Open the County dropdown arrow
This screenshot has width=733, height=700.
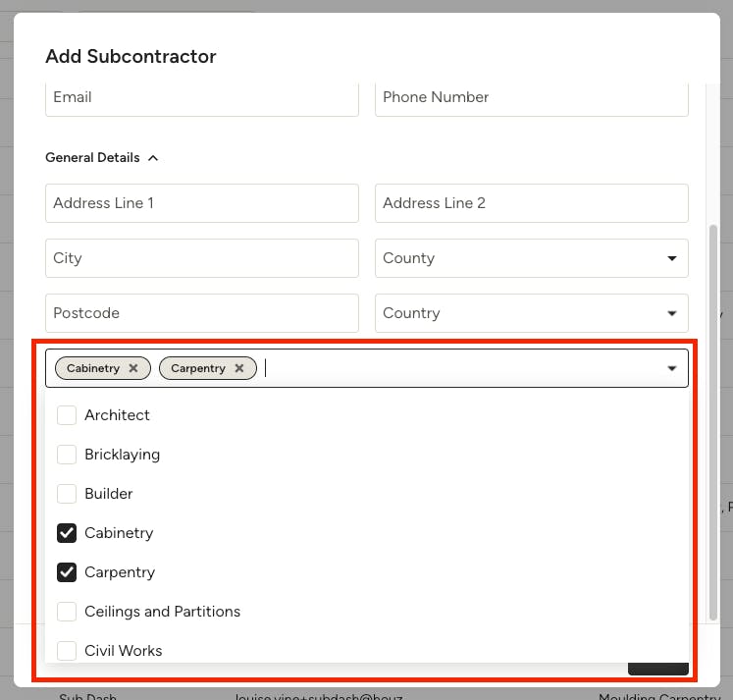pos(672,258)
